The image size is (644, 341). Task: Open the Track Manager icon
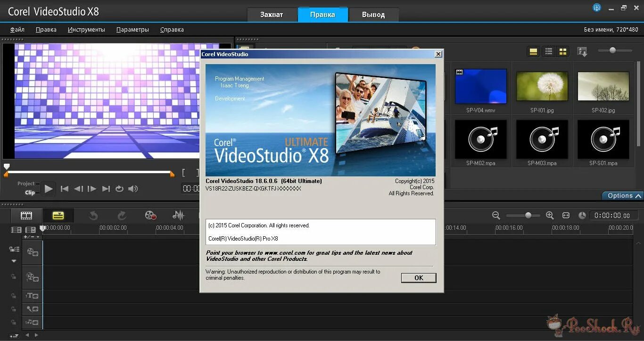31,230
